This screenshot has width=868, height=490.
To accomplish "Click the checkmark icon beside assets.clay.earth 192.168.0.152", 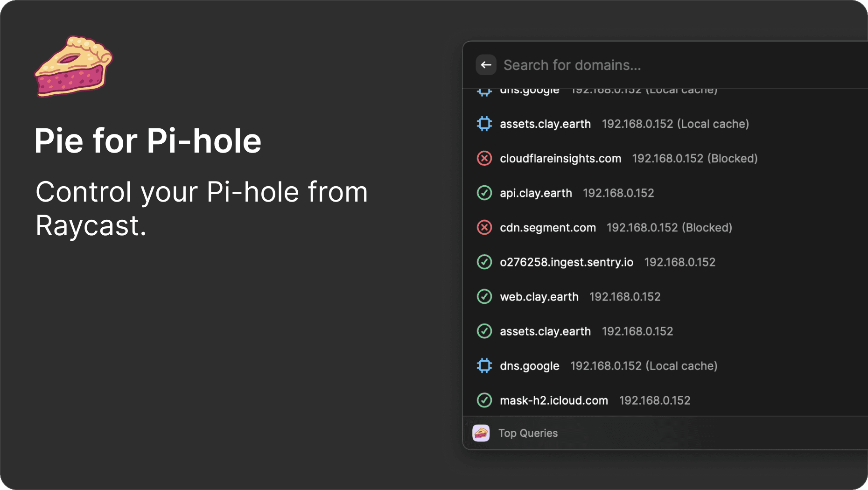I will click(x=484, y=331).
